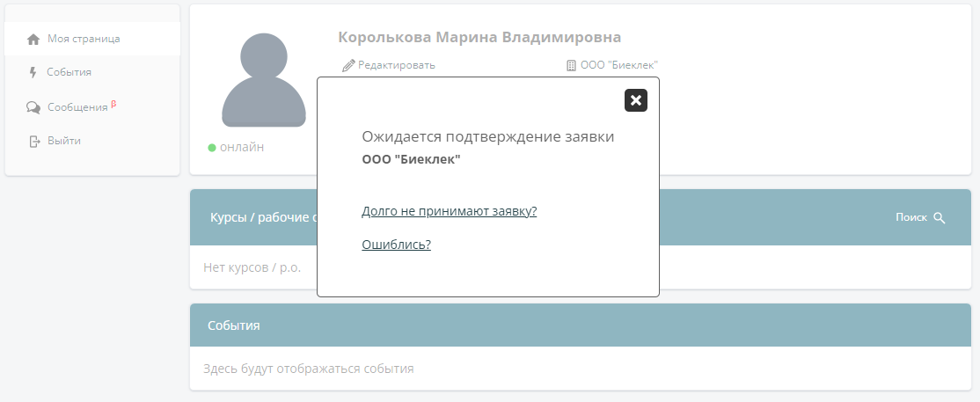
Task: Open ООО "Биеклек" organization link in profile
Action: click(x=619, y=65)
